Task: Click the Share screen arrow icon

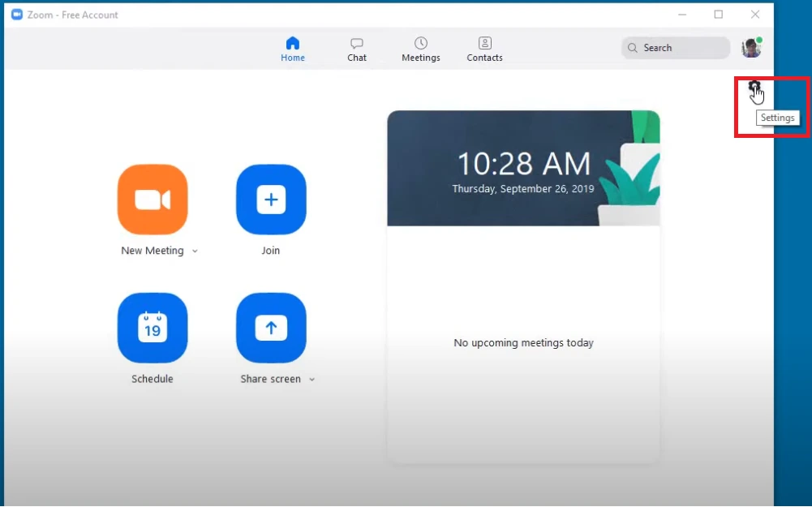Action: coord(271,328)
